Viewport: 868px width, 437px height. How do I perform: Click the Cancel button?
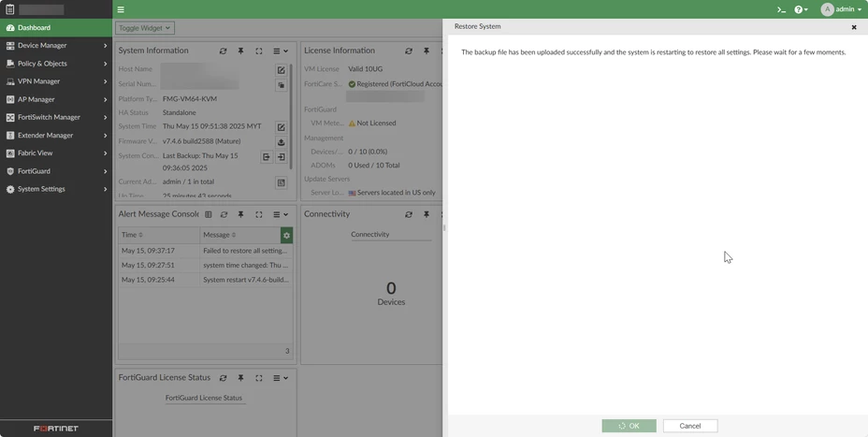[690, 426]
